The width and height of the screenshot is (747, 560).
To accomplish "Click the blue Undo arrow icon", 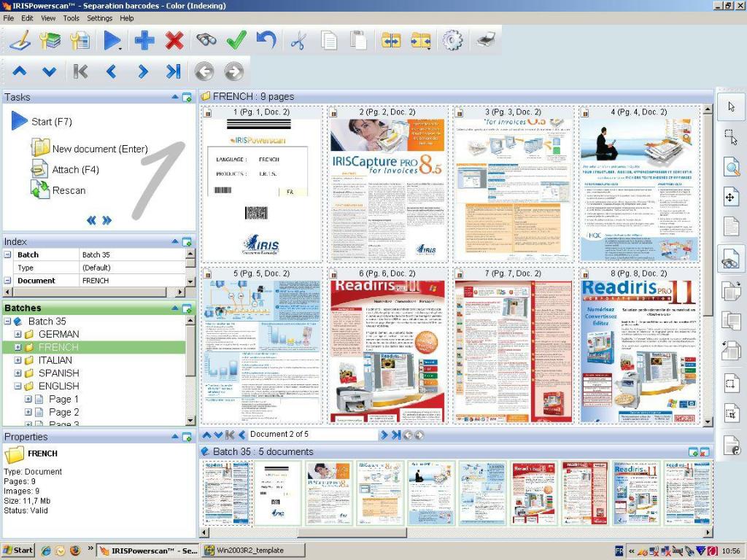I will (x=266, y=39).
